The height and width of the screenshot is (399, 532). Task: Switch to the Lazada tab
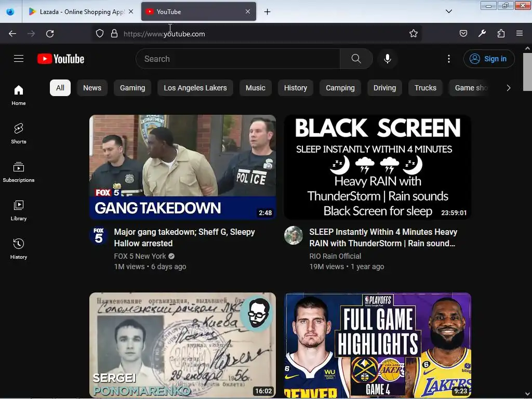[x=82, y=11]
